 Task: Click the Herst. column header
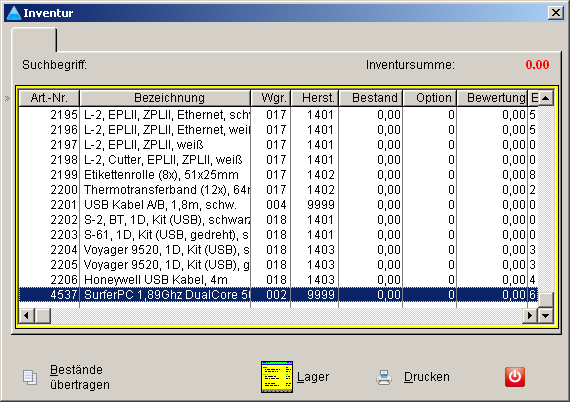(x=315, y=98)
